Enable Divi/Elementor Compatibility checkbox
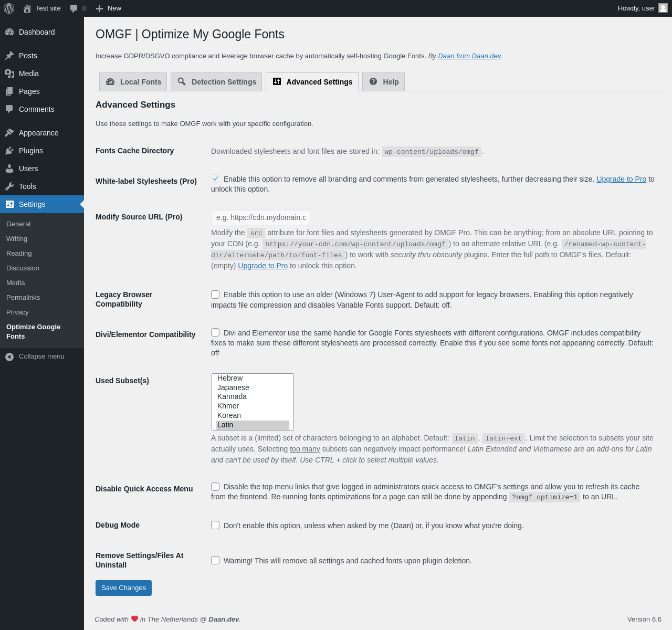 coord(215,332)
